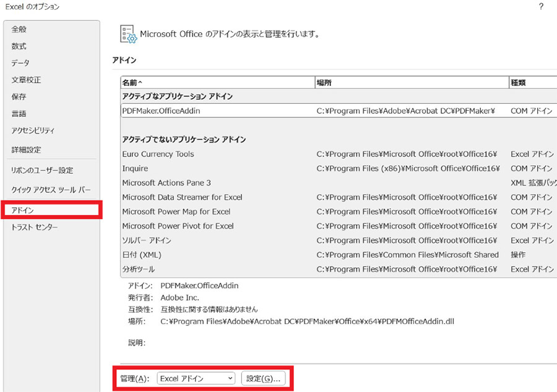
Task: Click the 設定(G)... button
Action: pos(263,378)
